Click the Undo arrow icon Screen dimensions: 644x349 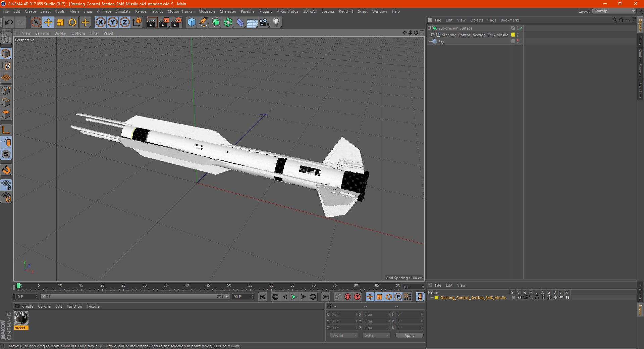(9, 22)
